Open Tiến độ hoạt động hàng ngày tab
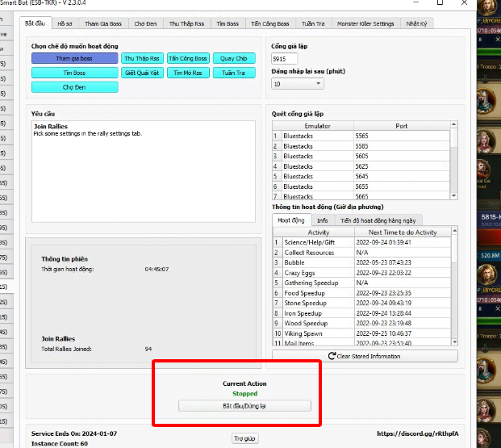The height and width of the screenshot is (448, 501). [x=378, y=220]
